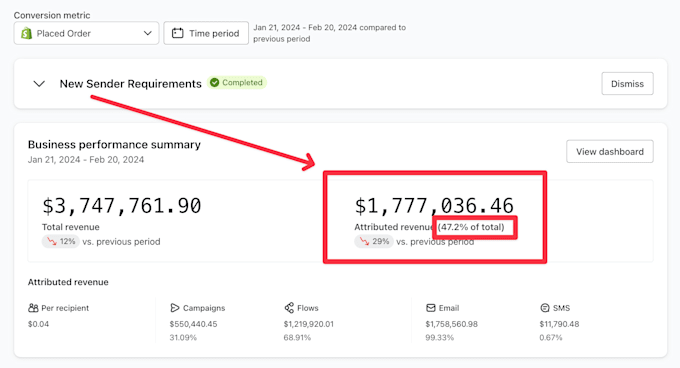Click the 0.67% SMS percentage
Image resolution: width=680 pixels, height=368 pixels.
click(x=551, y=338)
